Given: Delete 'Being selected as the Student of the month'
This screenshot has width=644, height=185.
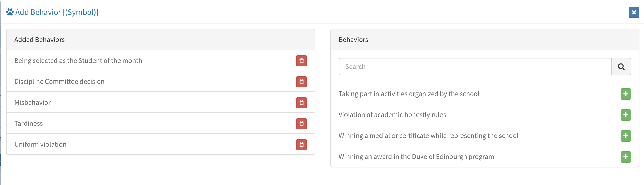Looking at the screenshot, I should coord(301,61).
